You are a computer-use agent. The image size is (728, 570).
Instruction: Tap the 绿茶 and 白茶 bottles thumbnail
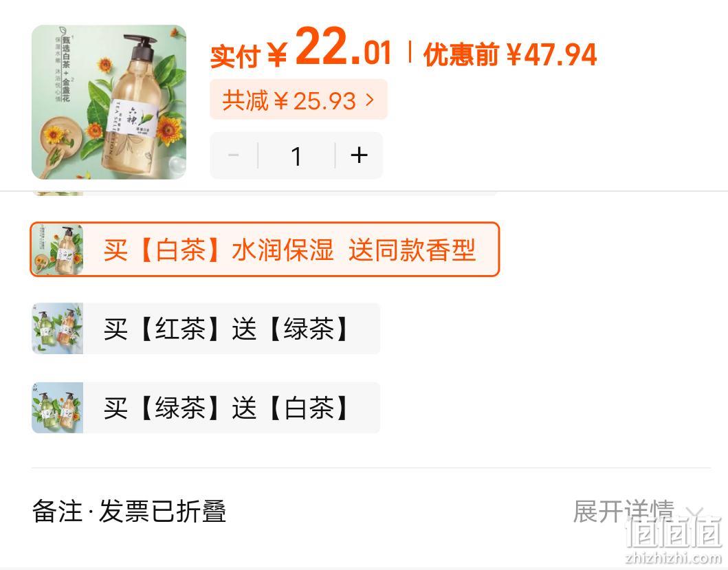pyautogui.click(x=58, y=408)
